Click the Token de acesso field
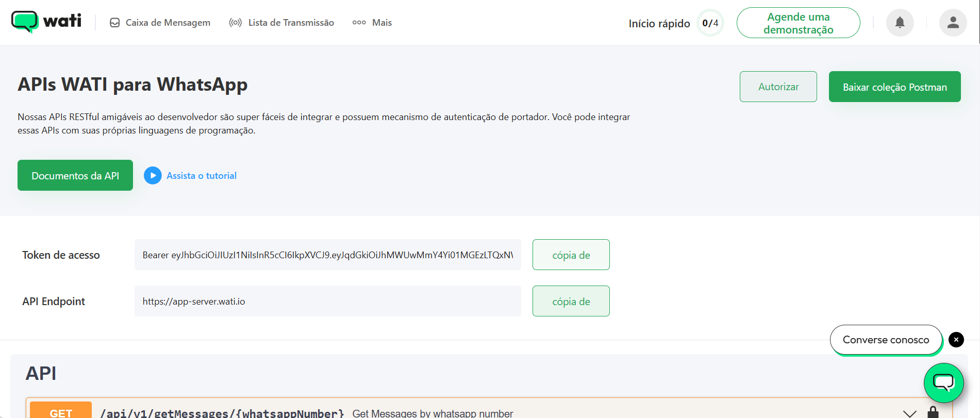980x418 pixels. [328, 255]
